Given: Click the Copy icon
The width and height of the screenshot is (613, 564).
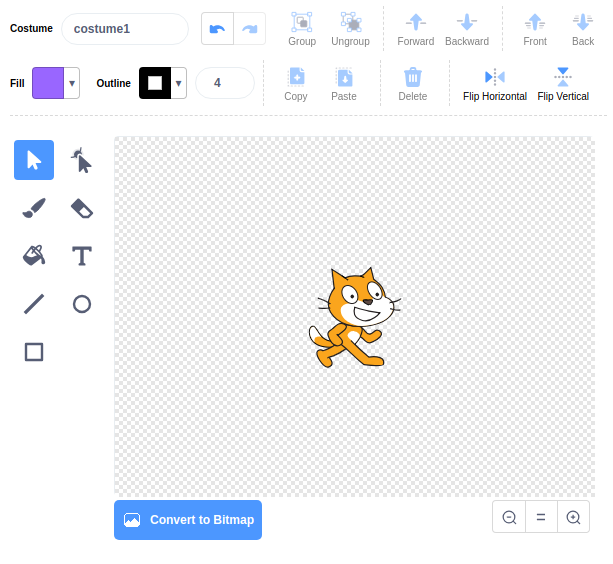Looking at the screenshot, I should [296, 77].
